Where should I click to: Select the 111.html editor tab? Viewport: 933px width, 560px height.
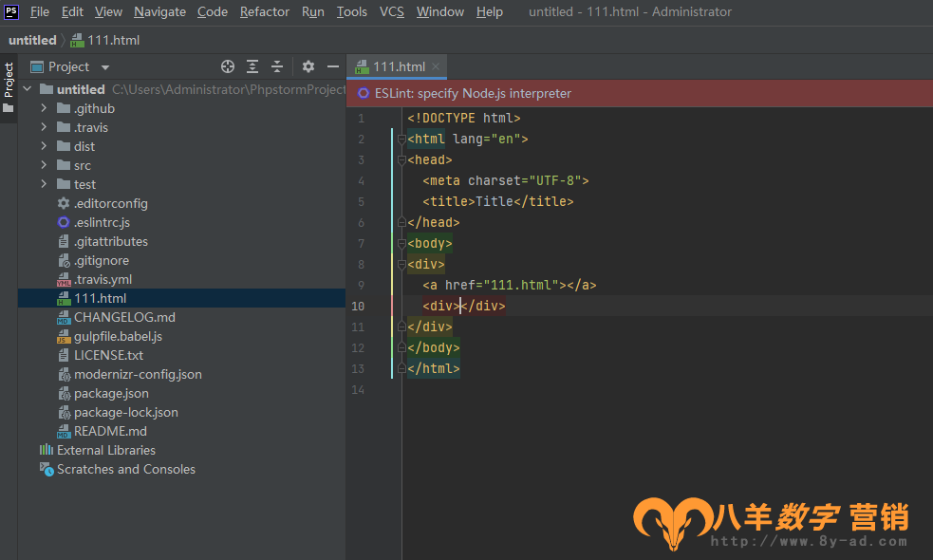(x=397, y=66)
